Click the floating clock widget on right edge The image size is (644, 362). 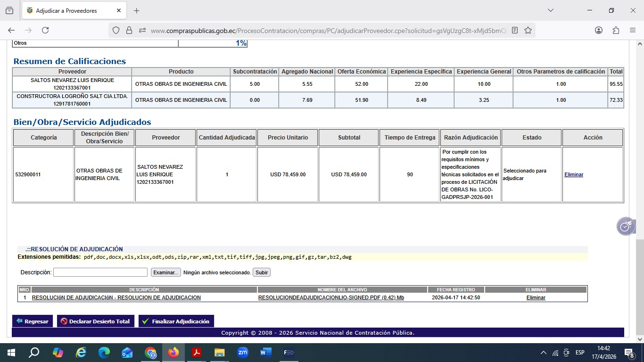coord(626,226)
